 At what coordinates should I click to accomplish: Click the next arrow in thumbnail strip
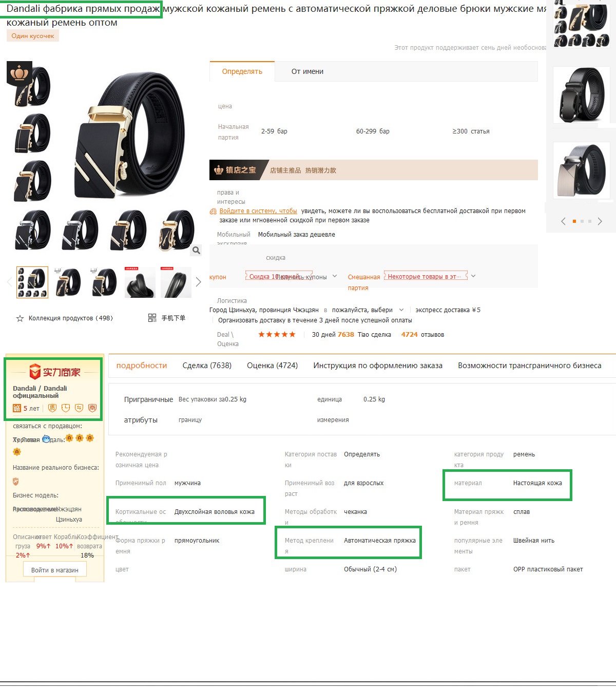point(199,282)
